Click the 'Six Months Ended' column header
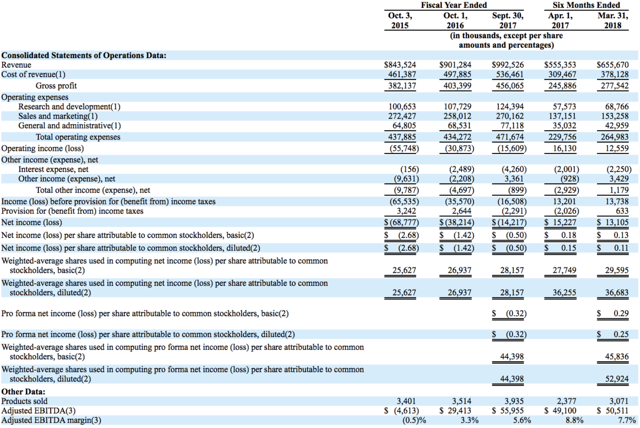This screenshot has width=640, height=428. [x=586, y=5]
